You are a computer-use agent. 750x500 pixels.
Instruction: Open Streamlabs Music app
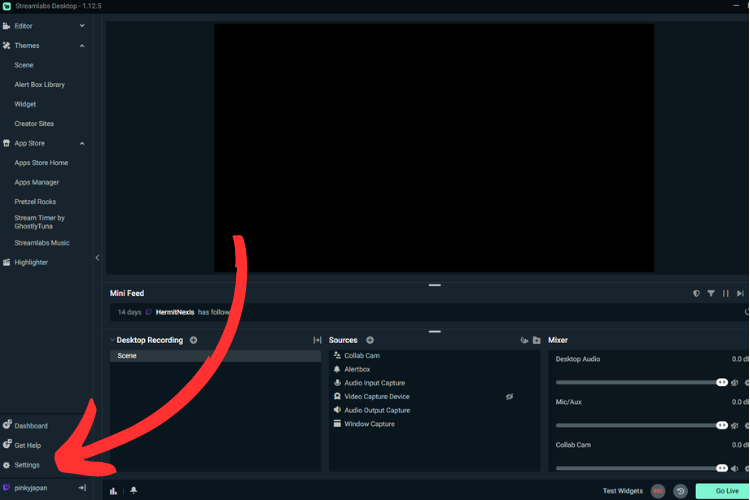[x=42, y=243]
